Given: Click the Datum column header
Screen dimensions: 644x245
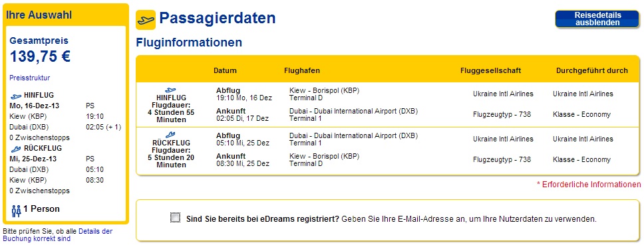Looking at the screenshot, I should point(225,70).
